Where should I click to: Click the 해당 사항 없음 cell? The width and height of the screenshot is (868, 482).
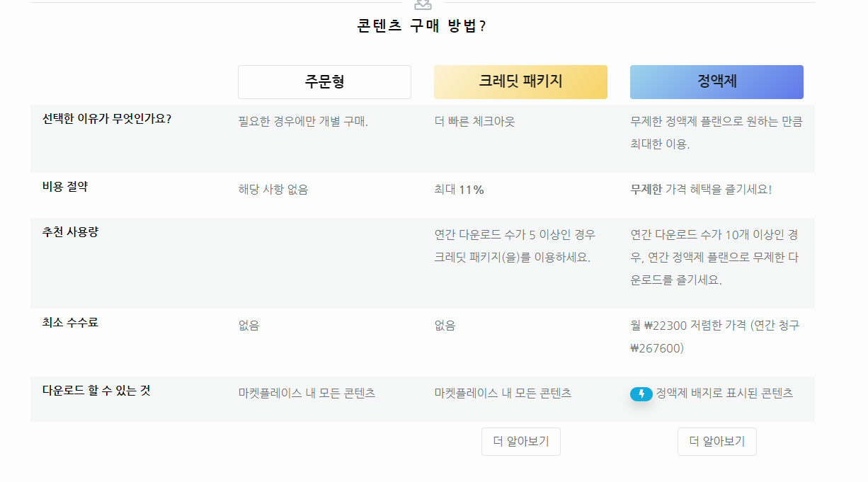[273, 190]
